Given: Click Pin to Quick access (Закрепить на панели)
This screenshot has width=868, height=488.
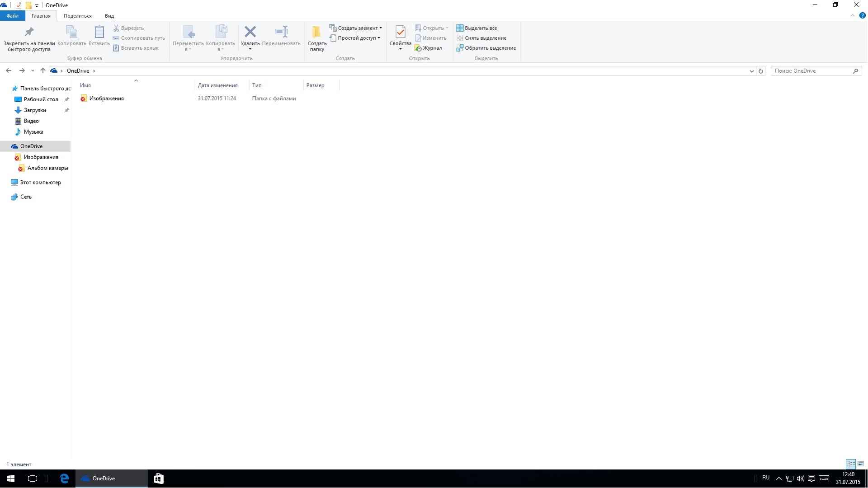Looking at the screenshot, I should pos(29,38).
